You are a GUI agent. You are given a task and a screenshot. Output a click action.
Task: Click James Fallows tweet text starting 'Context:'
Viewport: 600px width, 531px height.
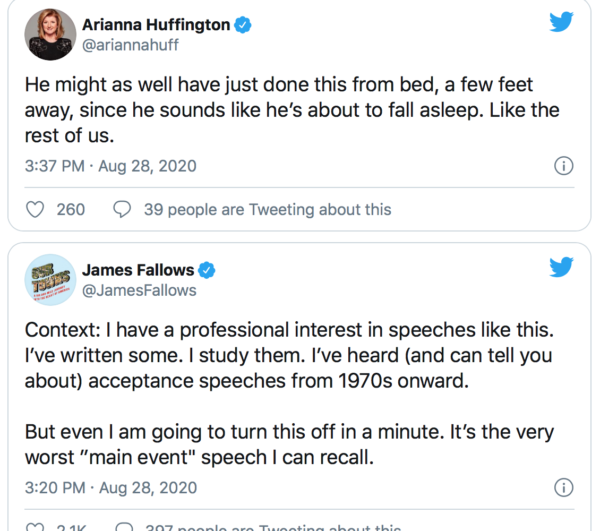click(x=290, y=355)
